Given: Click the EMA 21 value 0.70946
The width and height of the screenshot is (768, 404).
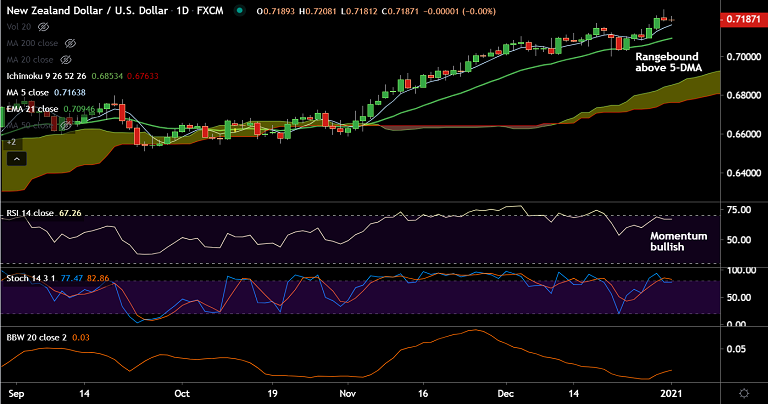Looking at the screenshot, I should (79, 109).
